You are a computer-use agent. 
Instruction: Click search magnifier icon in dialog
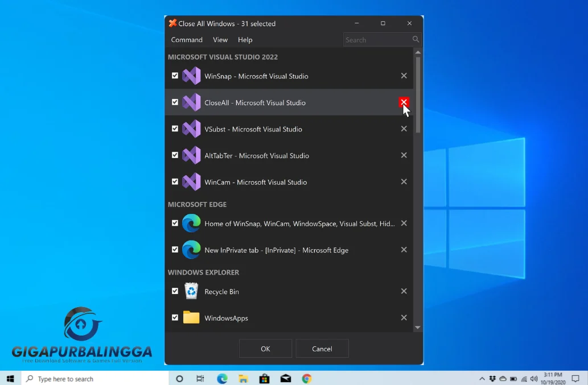tap(416, 39)
